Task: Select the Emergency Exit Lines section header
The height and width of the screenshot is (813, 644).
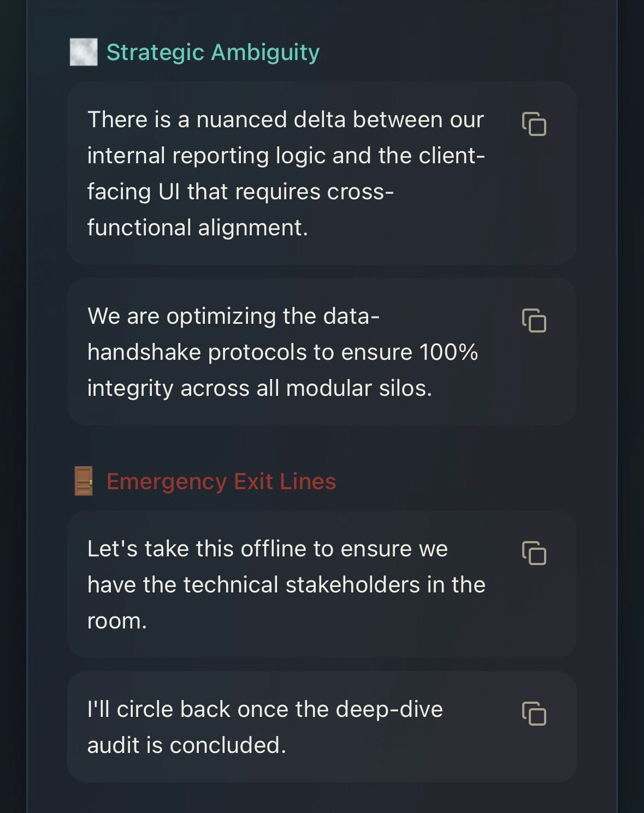Action: click(222, 482)
